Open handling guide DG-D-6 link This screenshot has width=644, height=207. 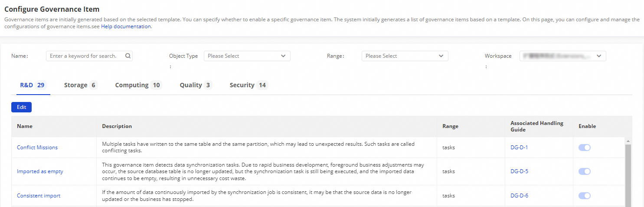(519, 196)
